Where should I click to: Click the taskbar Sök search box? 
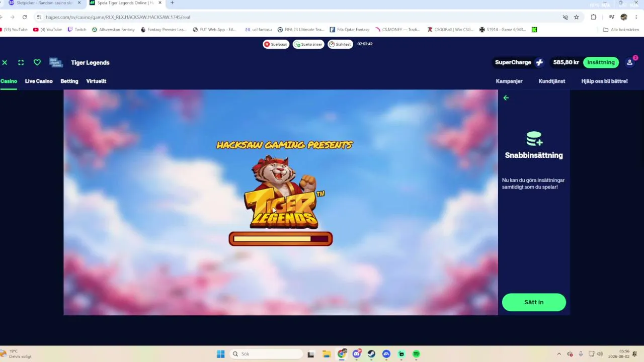coord(266,354)
